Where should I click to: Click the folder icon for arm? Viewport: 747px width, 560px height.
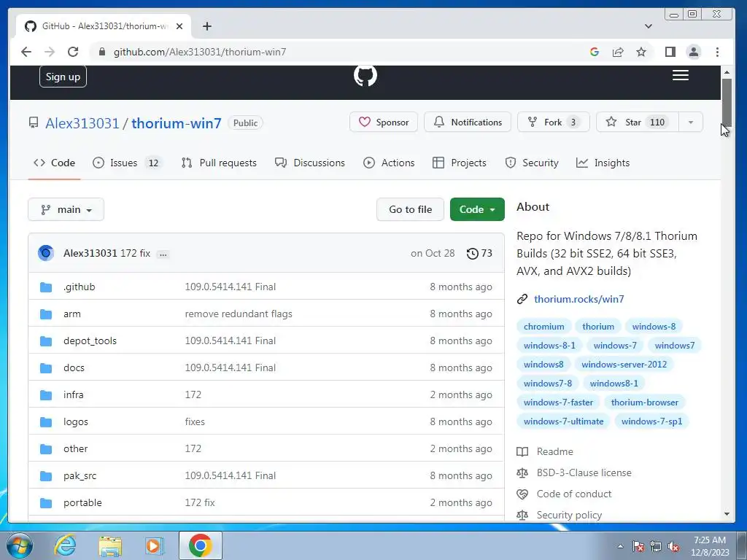(x=46, y=314)
